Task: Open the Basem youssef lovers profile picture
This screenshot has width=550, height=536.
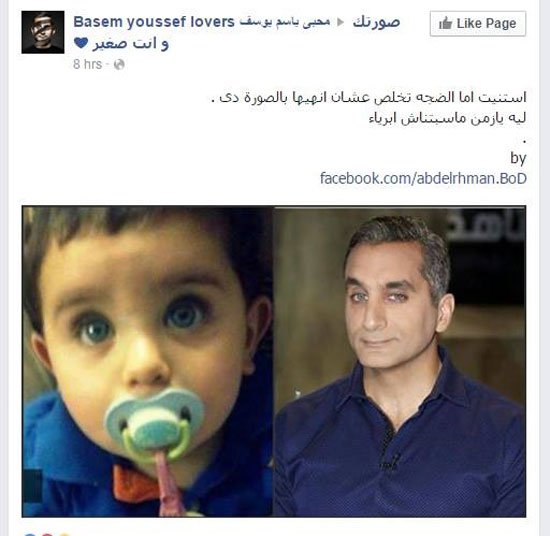Action: (43, 32)
